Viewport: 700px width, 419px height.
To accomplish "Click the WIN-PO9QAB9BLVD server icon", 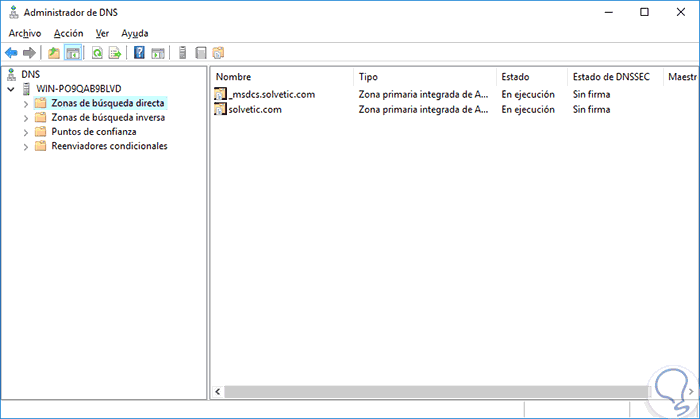I will [x=26, y=89].
